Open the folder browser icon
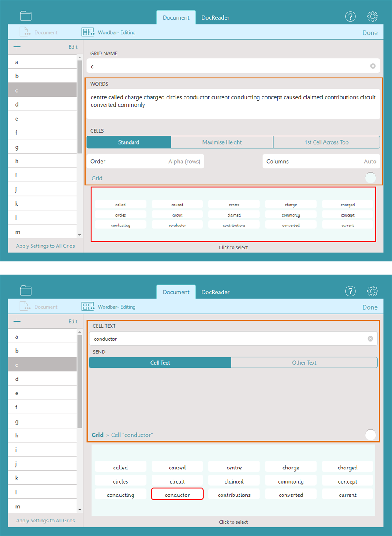 click(26, 15)
